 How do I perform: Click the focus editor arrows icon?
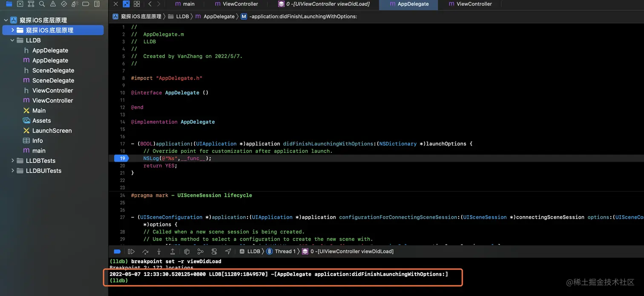point(126,4)
